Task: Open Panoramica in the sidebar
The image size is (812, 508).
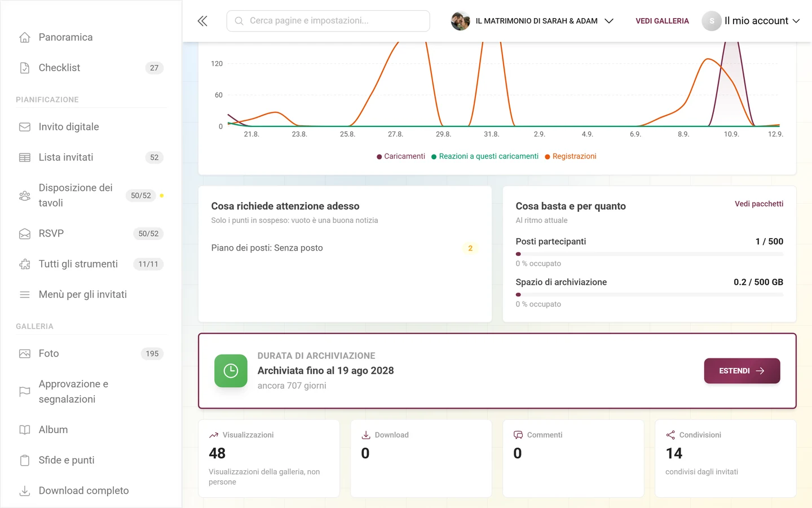Action: pyautogui.click(x=91, y=37)
